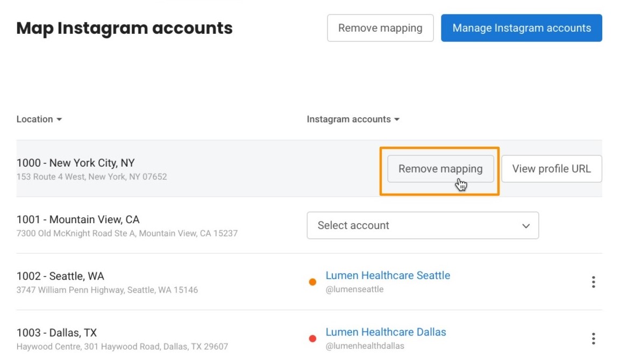The height and width of the screenshot is (364, 620).
Task: Open Manage Instagram accounts
Action: click(522, 28)
